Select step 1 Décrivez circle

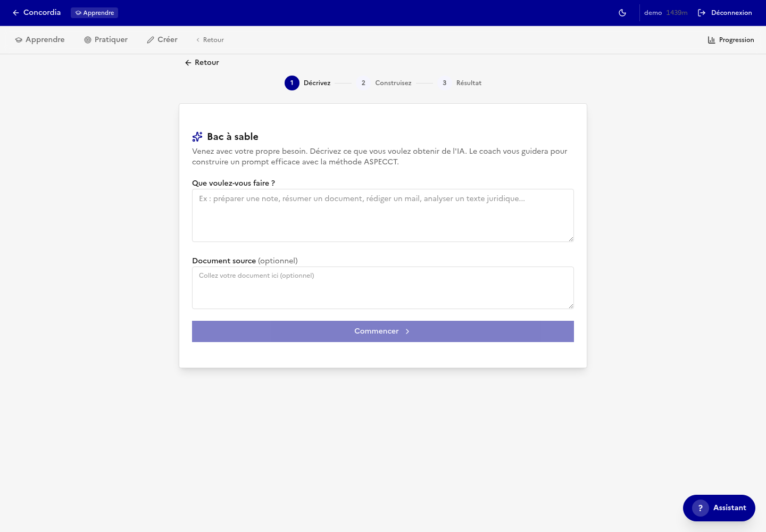[x=292, y=83]
